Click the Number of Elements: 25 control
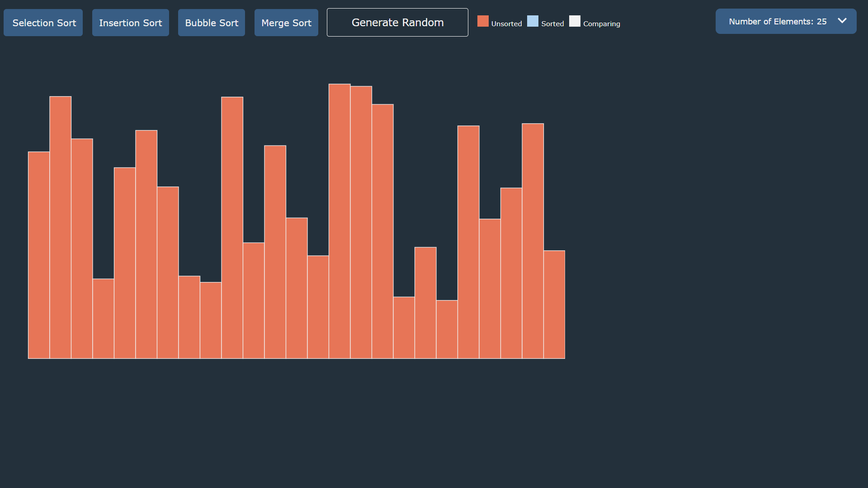Viewport: 868px width, 488px height. (x=786, y=21)
